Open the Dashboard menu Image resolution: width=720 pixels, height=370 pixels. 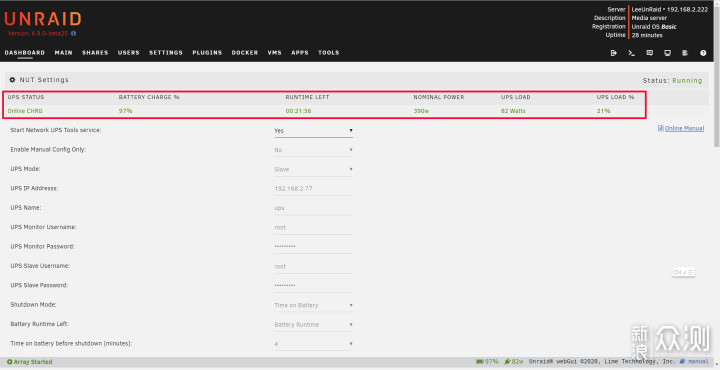pyautogui.click(x=25, y=53)
